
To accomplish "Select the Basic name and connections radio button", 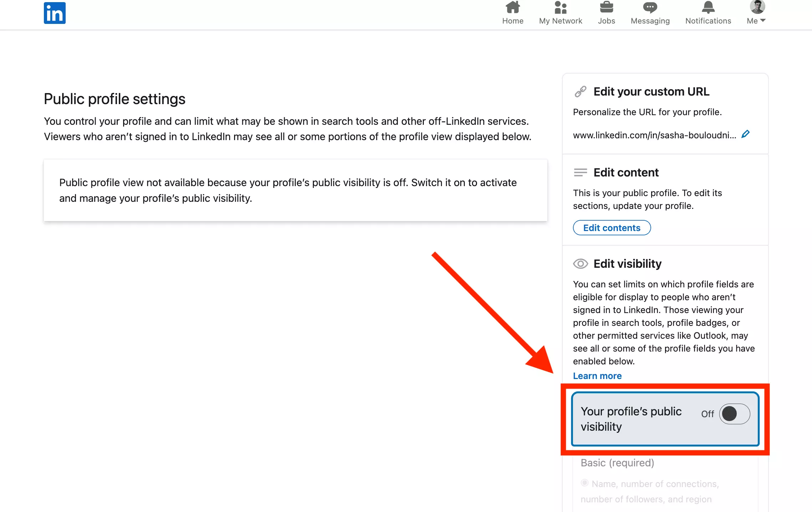I will click(584, 483).
